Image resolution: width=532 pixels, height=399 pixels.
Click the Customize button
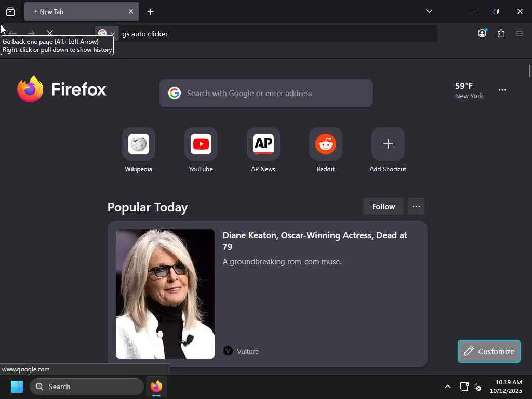coord(488,351)
